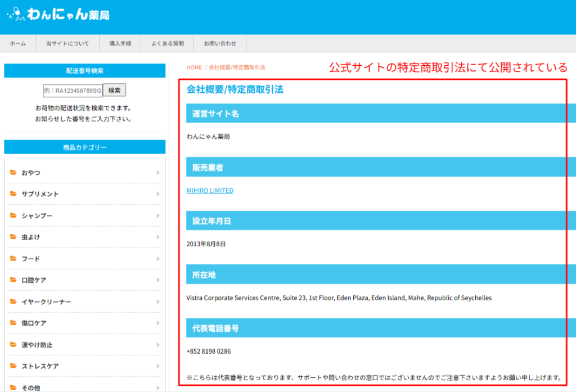Click the folder icon beside 涙やけ防止
Viewport: 576px width, 392px height.
(x=13, y=344)
